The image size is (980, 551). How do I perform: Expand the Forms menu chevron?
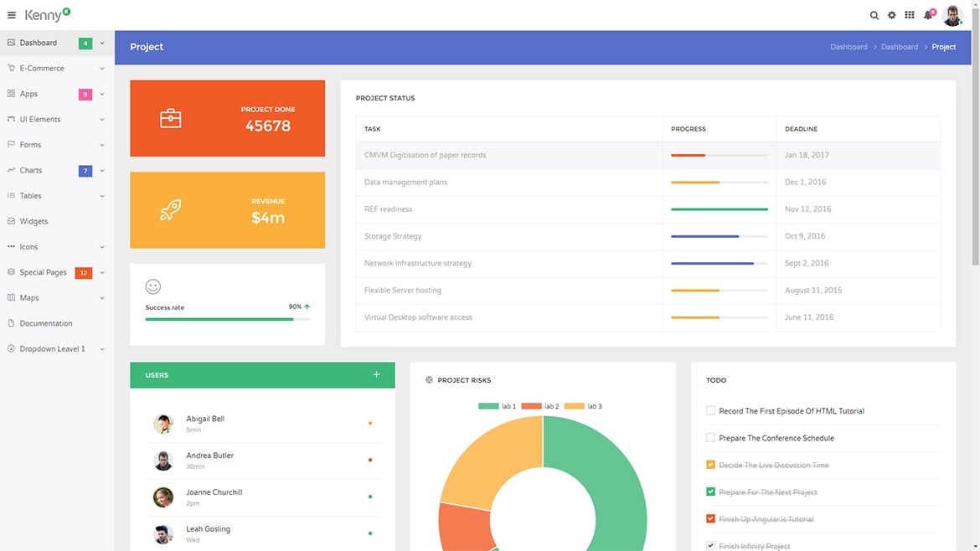pos(102,145)
